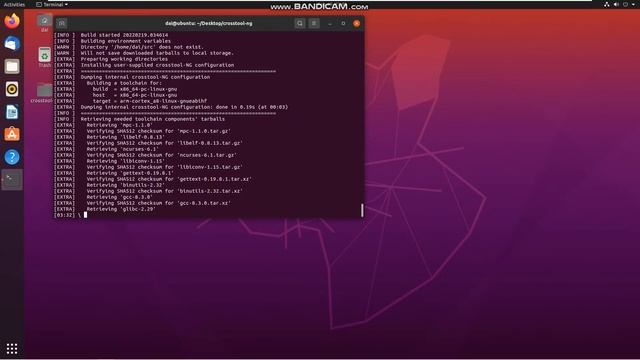Open the volume icon in top bar

click(x=616, y=4)
